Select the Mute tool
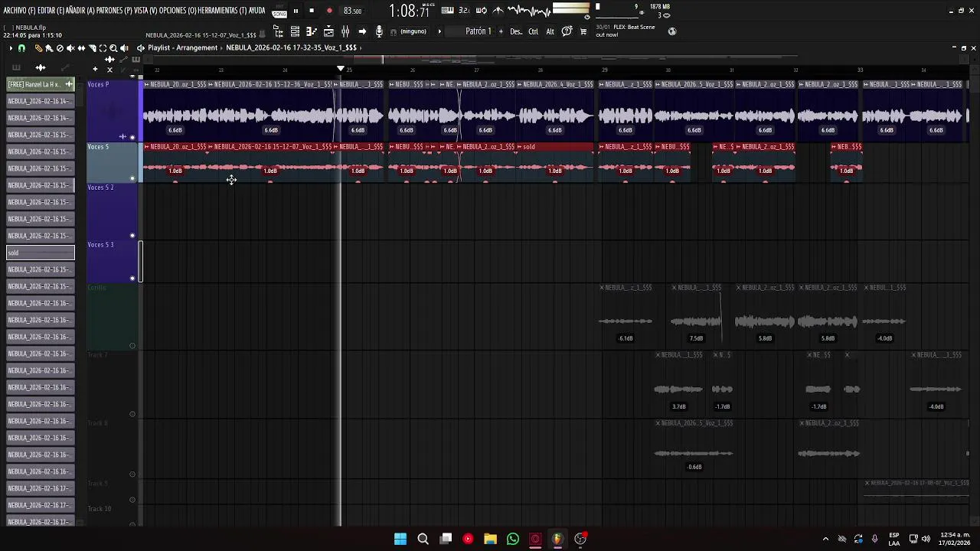The image size is (980, 551). pos(70,48)
